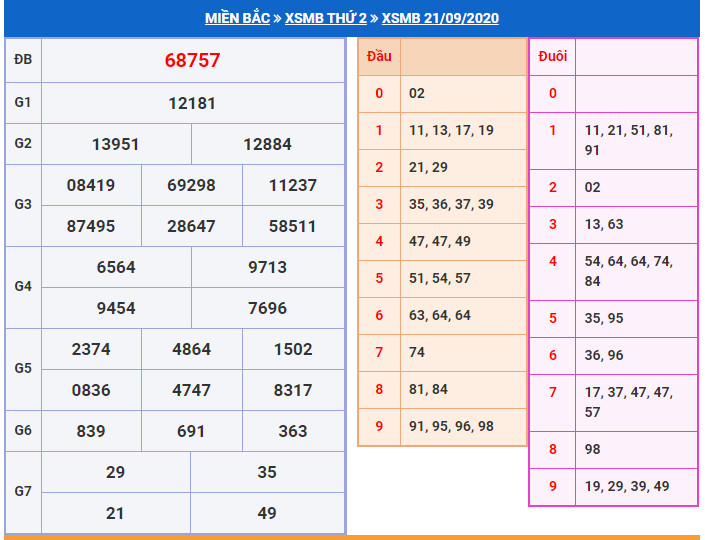705x540 pixels.
Task: Select G4 prize number 9454
Action: click(x=116, y=308)
